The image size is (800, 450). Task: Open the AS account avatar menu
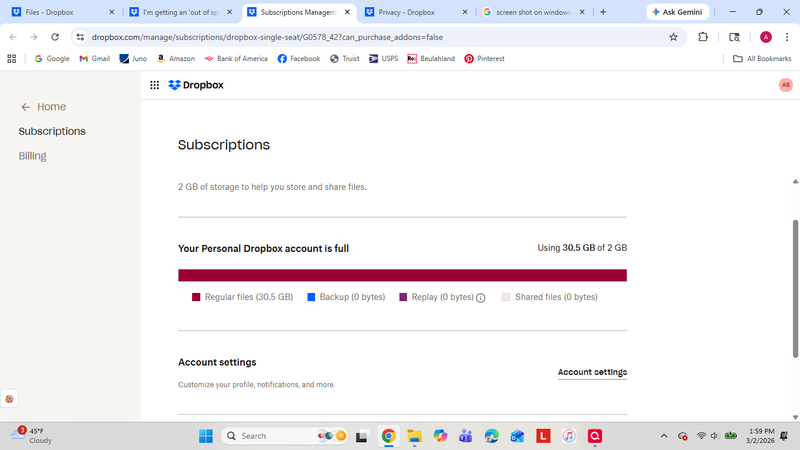tap(785, 85)
